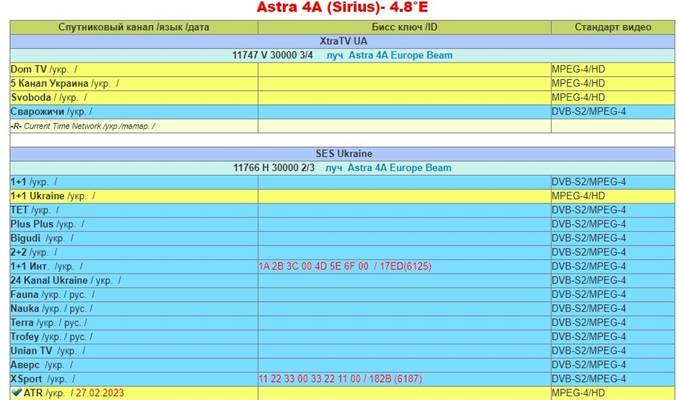
Task: Click the TET channel name
Action: pos(19,210)
